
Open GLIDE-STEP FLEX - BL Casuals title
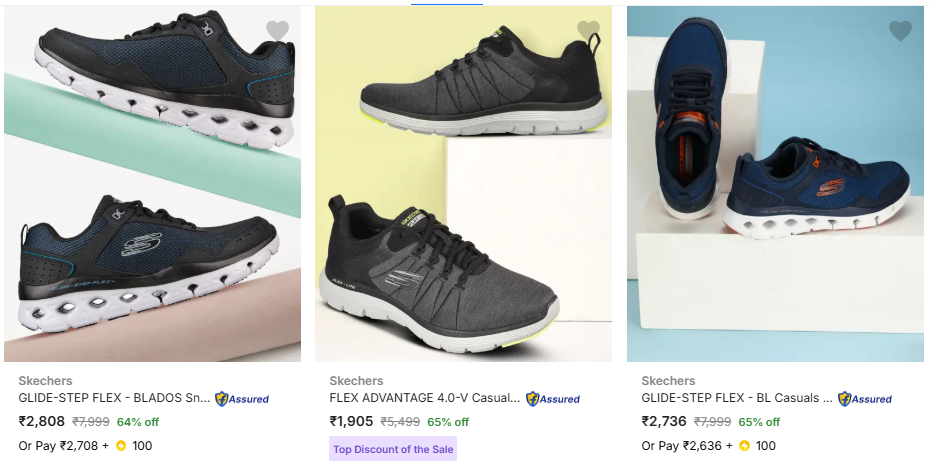(x=737, y=398)
